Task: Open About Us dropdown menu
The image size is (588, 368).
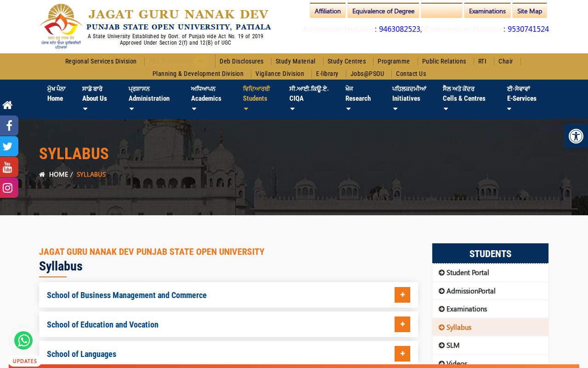Action: click(95, 98)
